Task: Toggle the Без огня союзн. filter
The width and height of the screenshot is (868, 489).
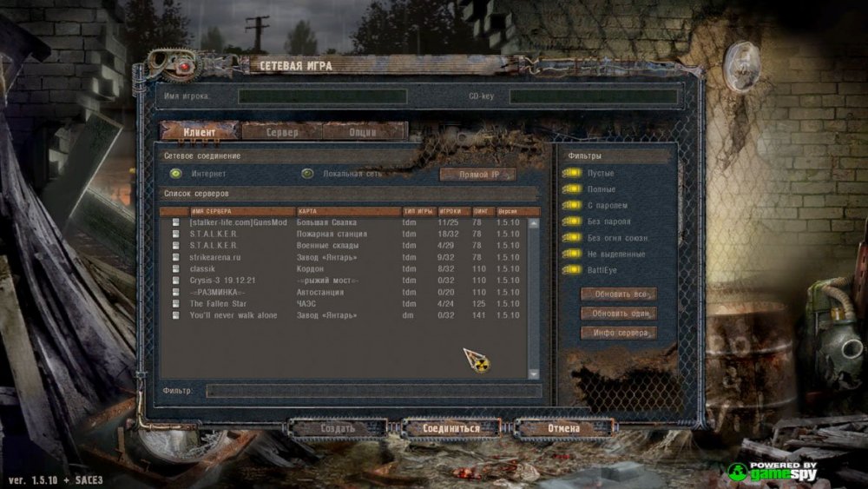Action: click(573, 237)
